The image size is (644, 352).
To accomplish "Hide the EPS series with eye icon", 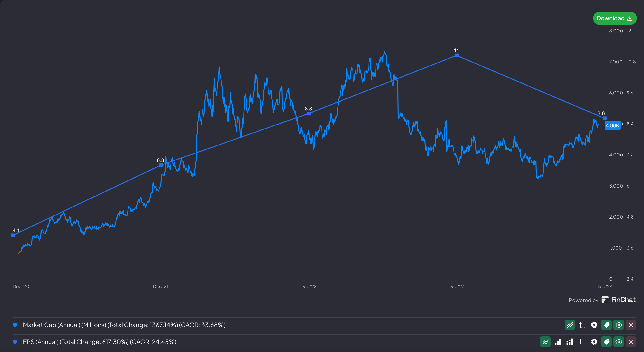I will (x=618, y=342).
